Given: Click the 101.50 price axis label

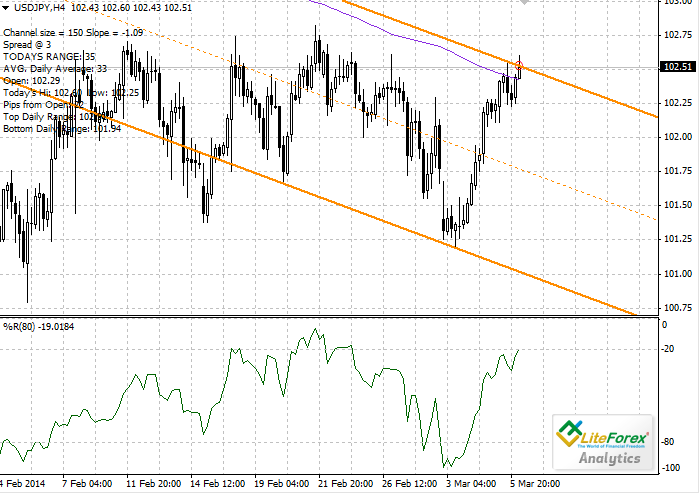Looking at the screenshot, I should pos(678,205).
